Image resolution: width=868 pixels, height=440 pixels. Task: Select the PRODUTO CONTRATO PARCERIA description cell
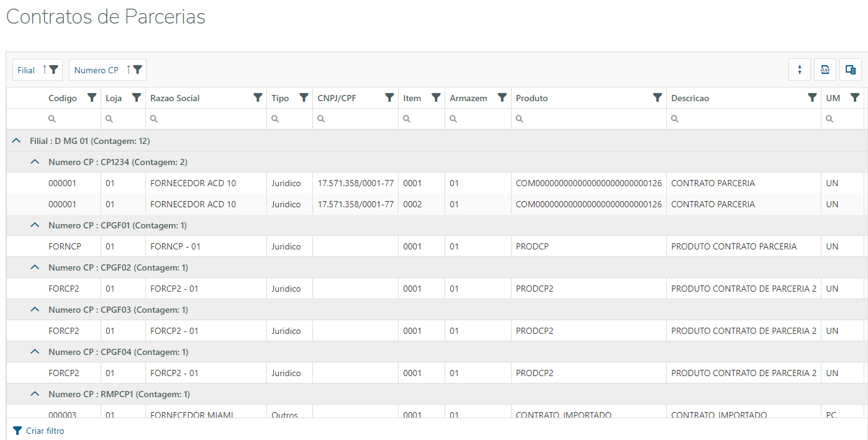click(x=744, y=246)
